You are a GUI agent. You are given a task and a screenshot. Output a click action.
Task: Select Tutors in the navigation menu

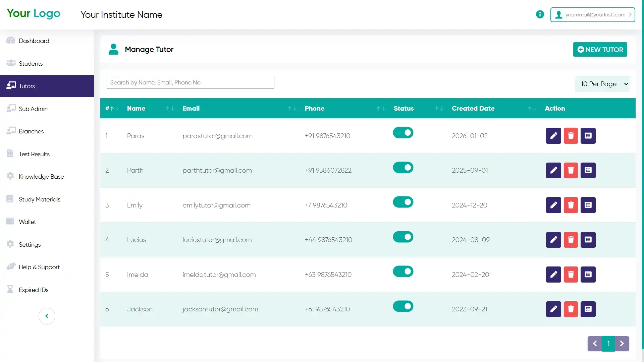click(x=11, y=85)
